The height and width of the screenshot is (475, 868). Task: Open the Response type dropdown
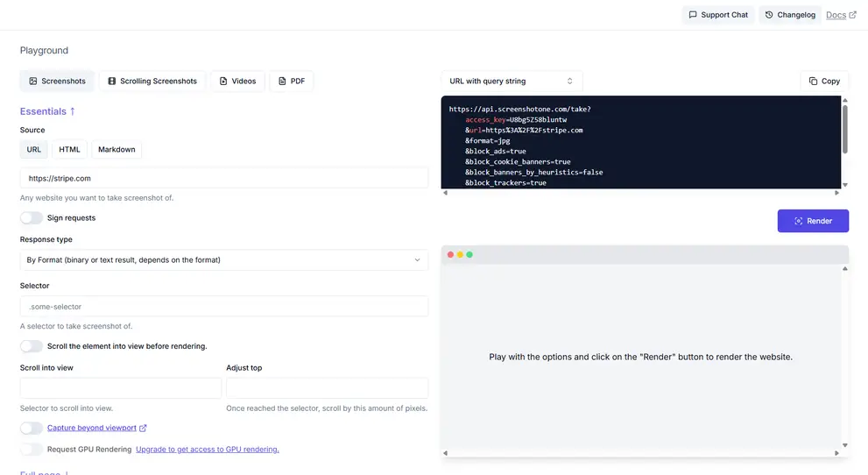click(223, 260)
